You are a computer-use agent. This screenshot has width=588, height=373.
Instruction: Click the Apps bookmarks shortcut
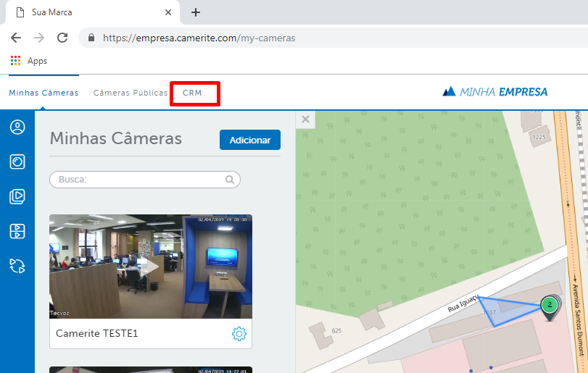click(29, 61)
